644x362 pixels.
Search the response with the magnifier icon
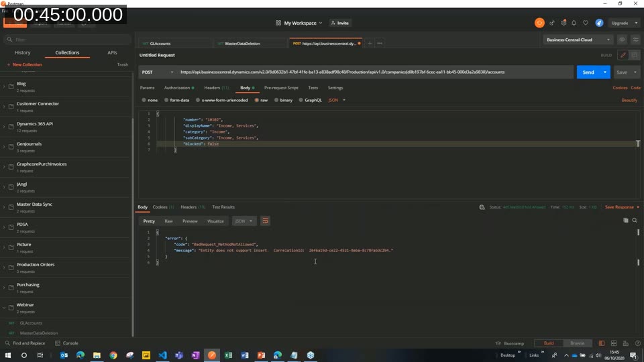click(635, 221)
